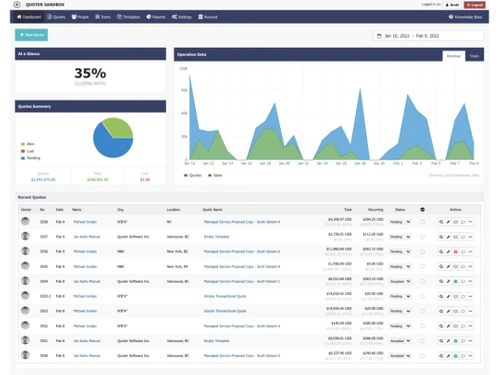Screen dimensions: 500x375
Task: Open Simple Transactional Quote link on quote 3553.2
Action: 225,296
